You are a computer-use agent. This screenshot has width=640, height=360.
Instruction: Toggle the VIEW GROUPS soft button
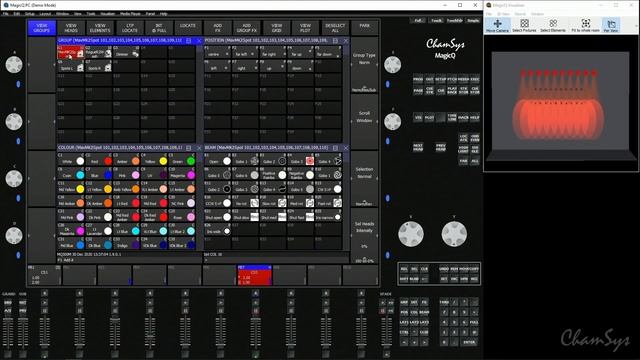point(42,28)
